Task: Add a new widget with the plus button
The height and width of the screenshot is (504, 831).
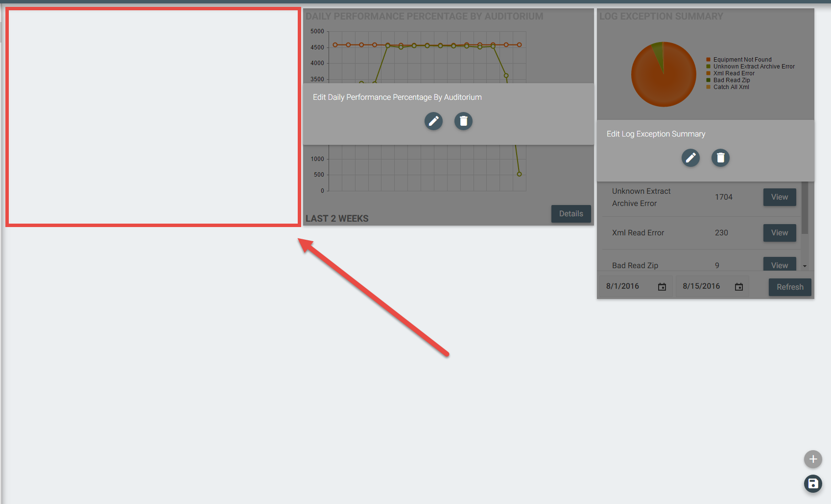Action: [813, 459]
